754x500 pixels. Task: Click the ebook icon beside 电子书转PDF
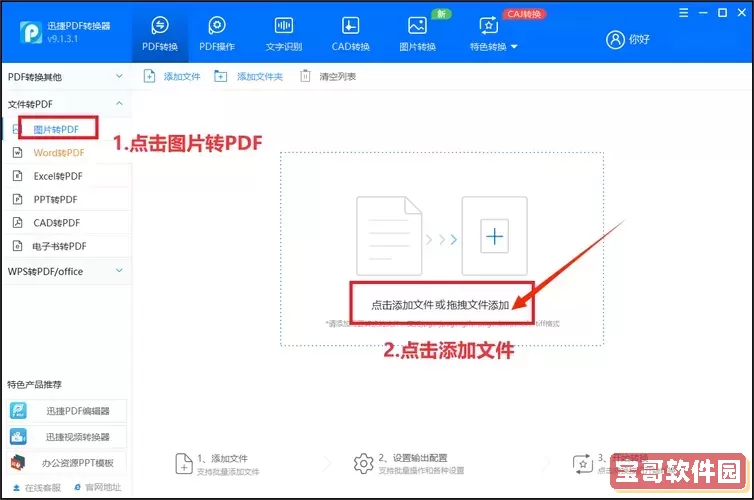pos(17,246)
